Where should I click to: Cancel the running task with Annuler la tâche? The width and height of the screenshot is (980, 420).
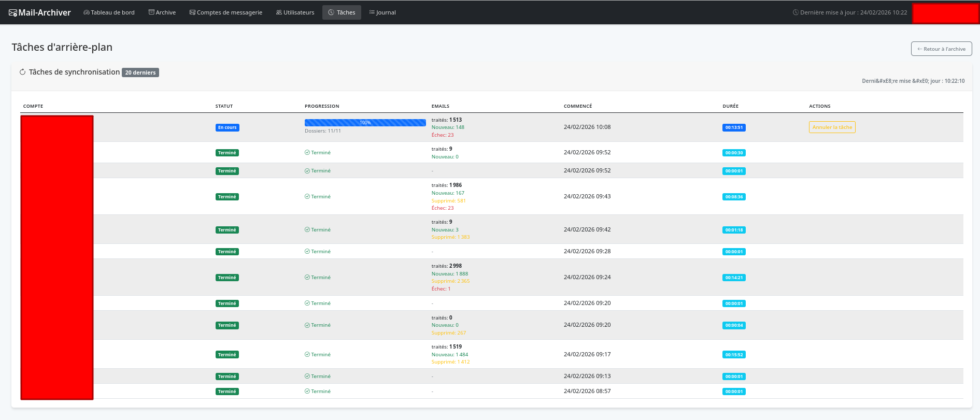point(832,127)
